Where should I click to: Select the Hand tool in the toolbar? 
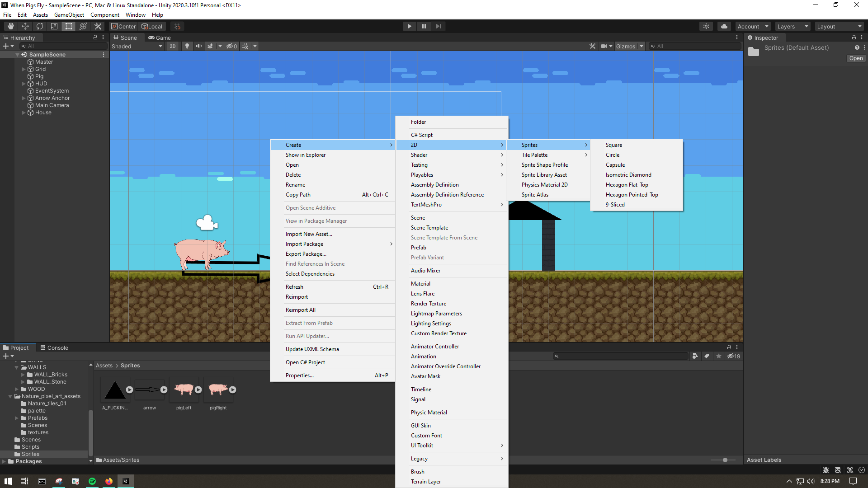10,26
